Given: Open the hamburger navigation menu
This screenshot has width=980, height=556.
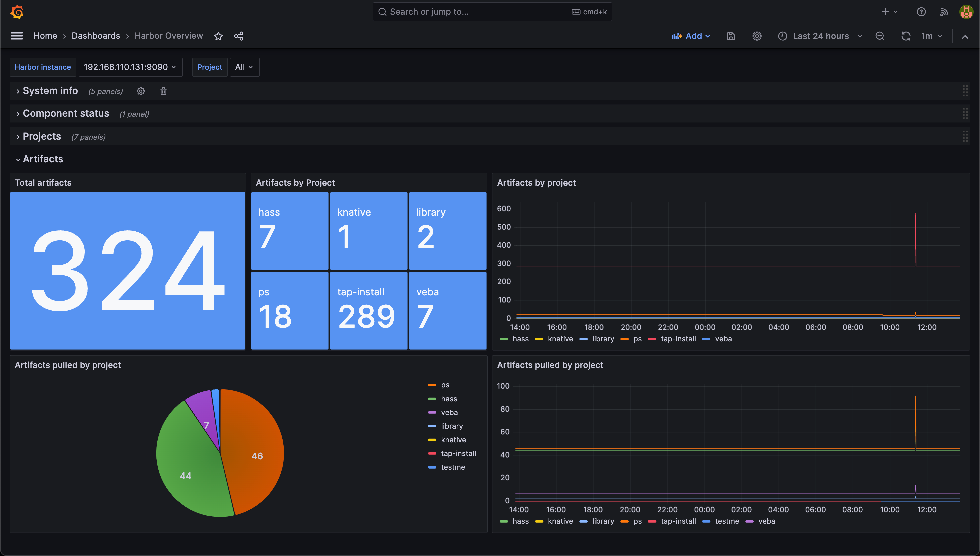Looking at the screenshot, I should 17,36.
